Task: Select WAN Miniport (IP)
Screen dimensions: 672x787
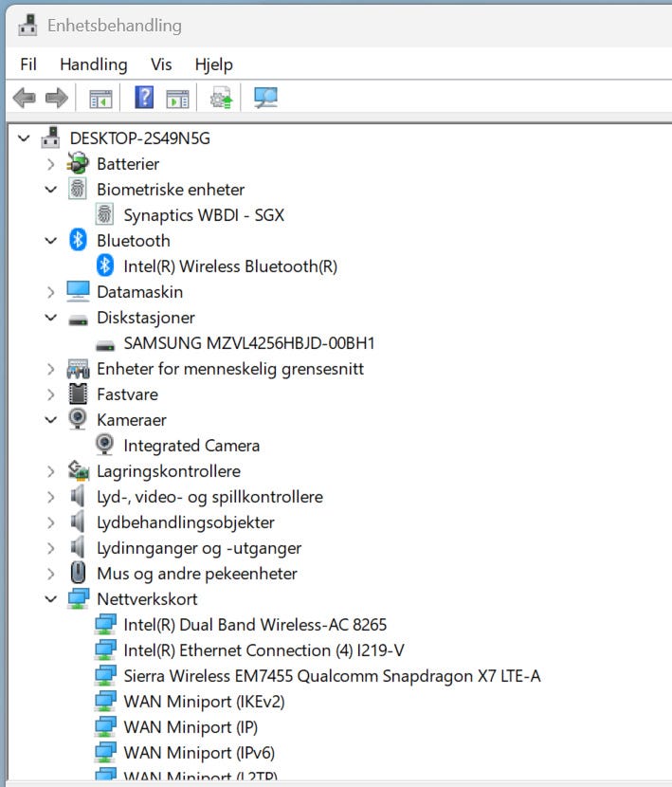Action: [x=191, y=726]
